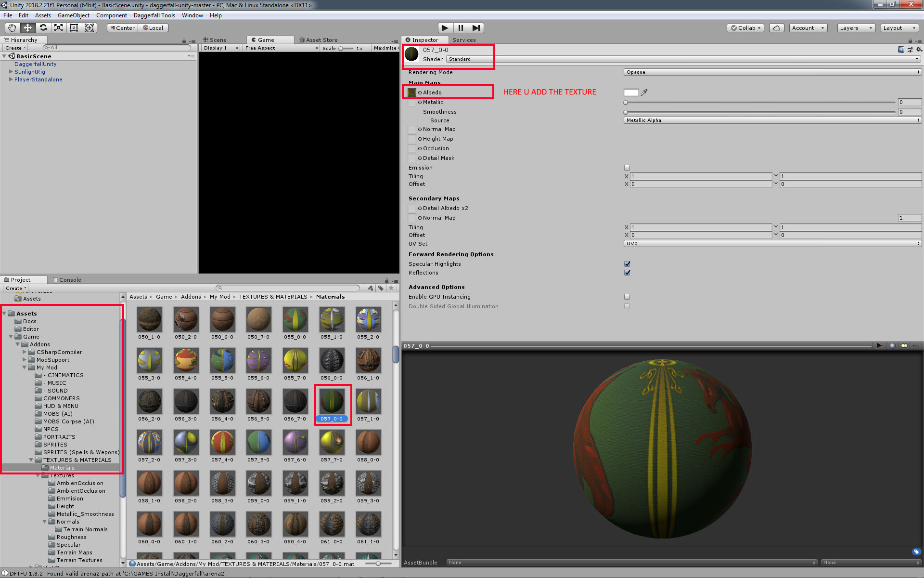Viewport: 924px width, 578px height.
Task: Enable GPU Instancing checkbox
Action: pyautogui.click(x=627, y=297)
